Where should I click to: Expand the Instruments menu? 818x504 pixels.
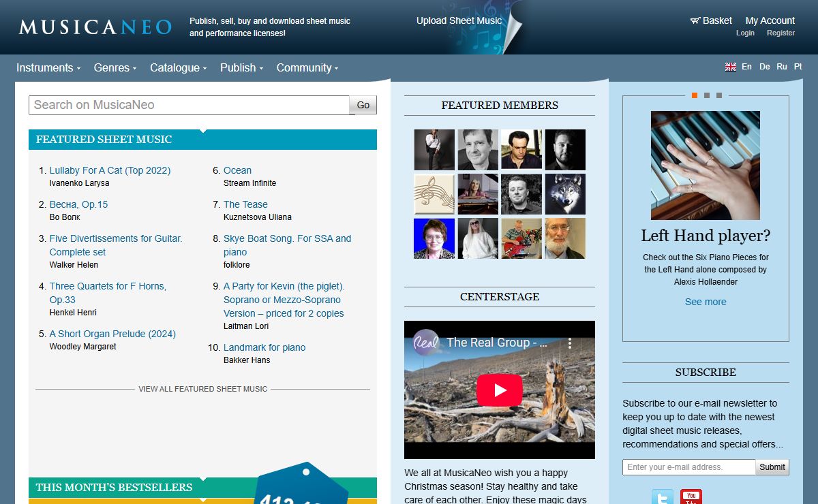tap(48, 67)
